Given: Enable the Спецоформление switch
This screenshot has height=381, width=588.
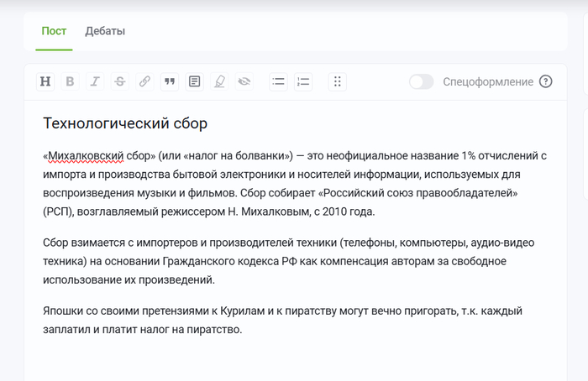Looking at the screenshot, I should [x=422, y=81].
